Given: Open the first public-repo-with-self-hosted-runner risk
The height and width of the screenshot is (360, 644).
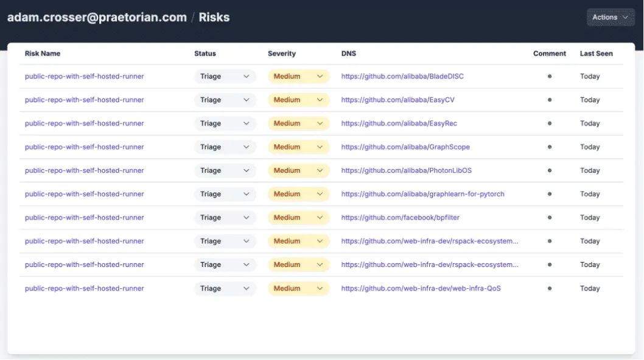Looking at the screenshot, I should point(84,76).
